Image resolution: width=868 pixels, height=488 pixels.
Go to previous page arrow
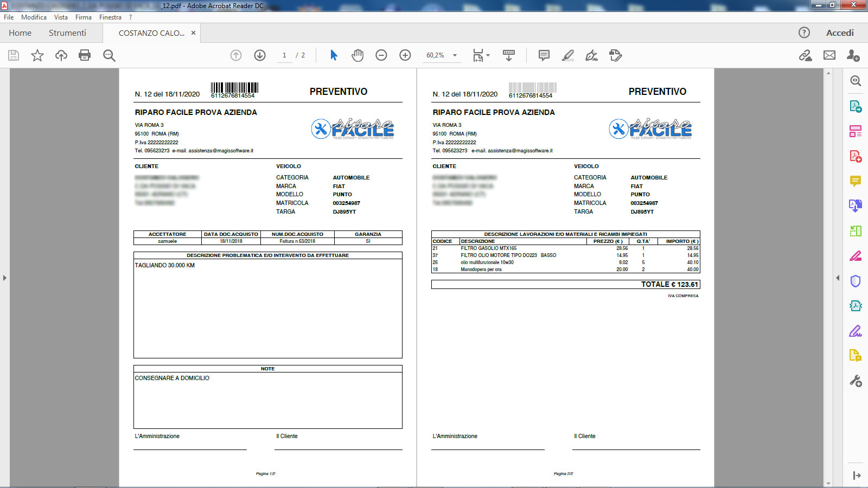click(x=236, y=55)
